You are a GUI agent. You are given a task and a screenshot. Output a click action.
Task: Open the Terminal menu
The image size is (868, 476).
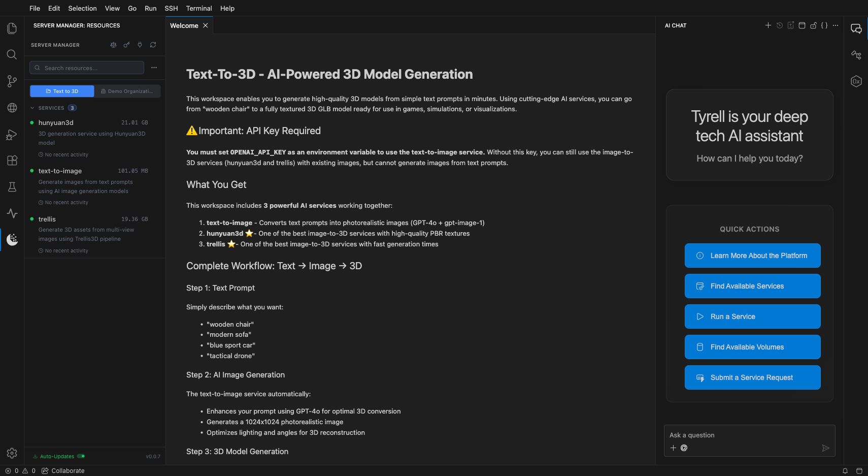point(199,8)
